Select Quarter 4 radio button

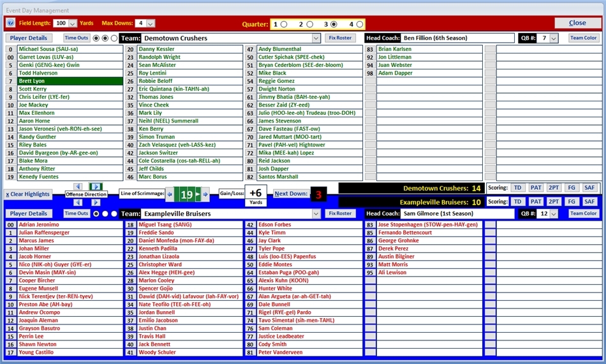pos(359,24)
